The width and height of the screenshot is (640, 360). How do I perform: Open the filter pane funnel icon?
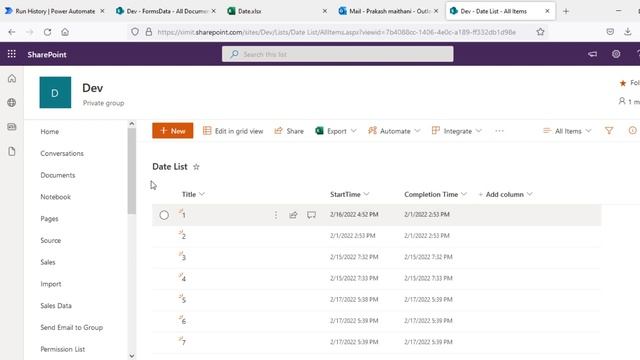tap(609, 131)
